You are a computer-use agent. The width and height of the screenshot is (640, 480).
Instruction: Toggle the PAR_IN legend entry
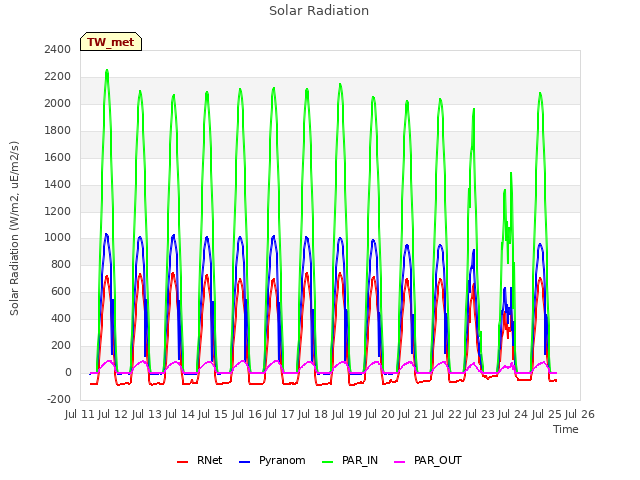[350, 460]
